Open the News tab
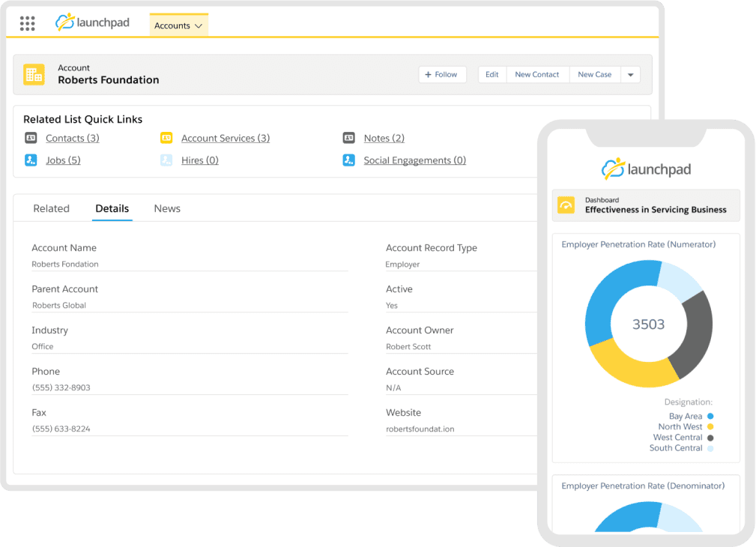 point(167,208)
